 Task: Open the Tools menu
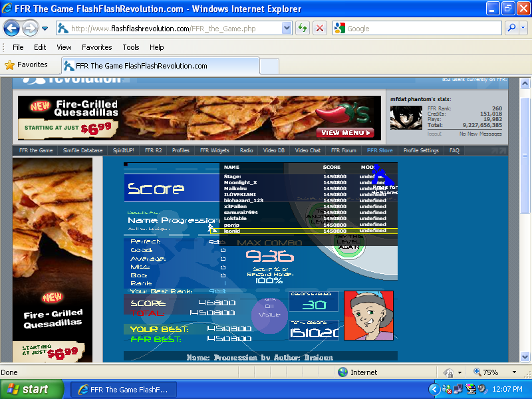point(131,47)
